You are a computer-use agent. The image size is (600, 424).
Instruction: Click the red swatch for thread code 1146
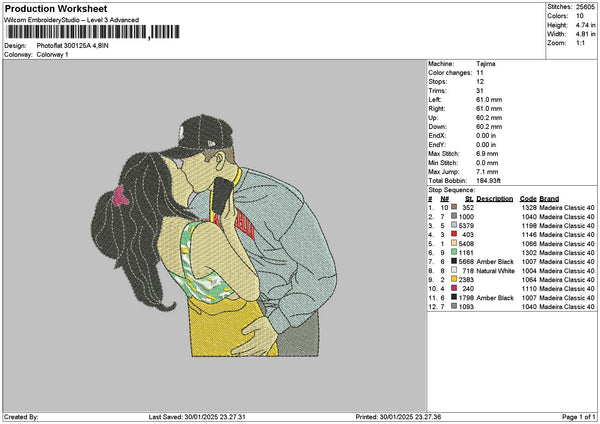click(454, 234)
